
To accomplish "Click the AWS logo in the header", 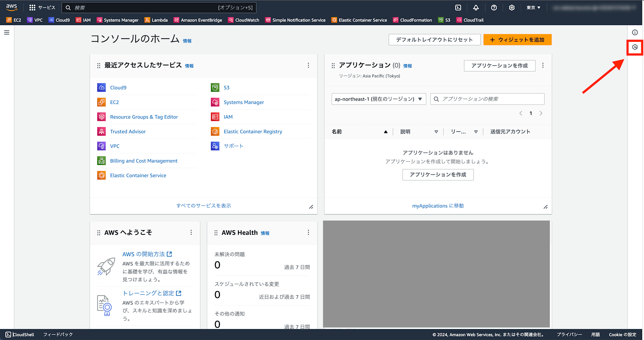I will tap(12, 7).
